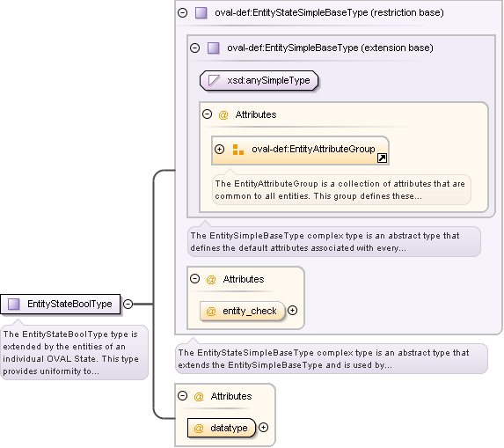Expand the entity_check attribute details

pos(293,311)
